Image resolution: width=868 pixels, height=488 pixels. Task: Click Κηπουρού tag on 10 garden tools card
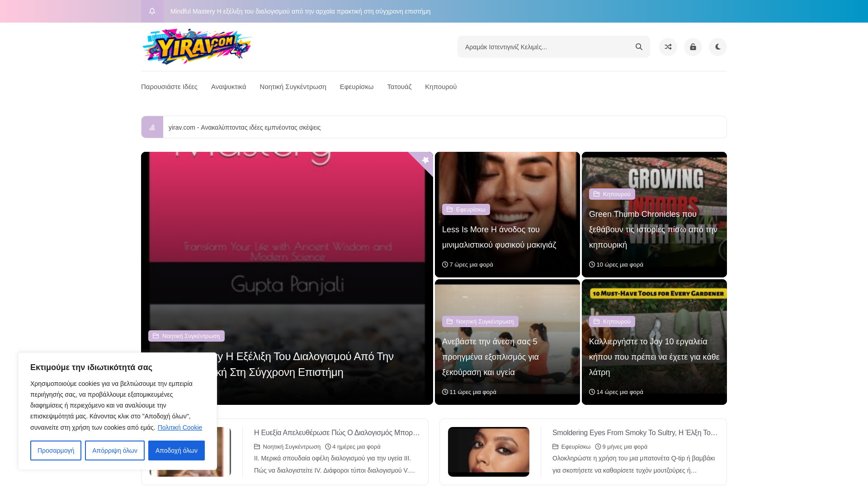point(612,321)
